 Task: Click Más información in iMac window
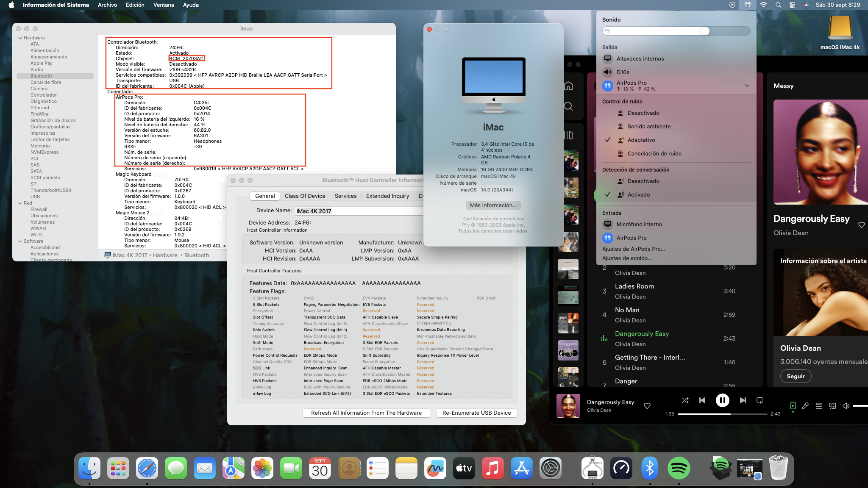point(493,205)
